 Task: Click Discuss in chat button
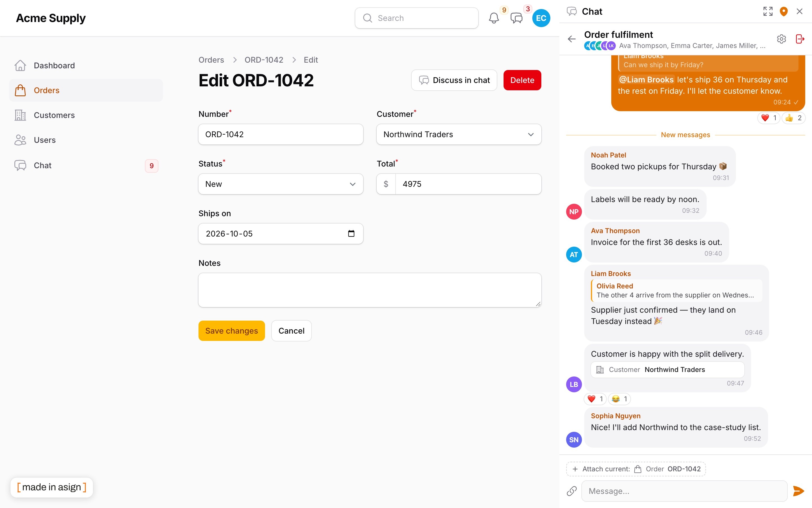454,80
